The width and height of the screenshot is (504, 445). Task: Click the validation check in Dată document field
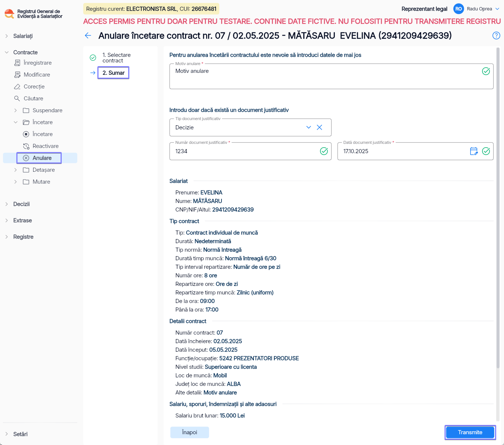tap(486, 151)
